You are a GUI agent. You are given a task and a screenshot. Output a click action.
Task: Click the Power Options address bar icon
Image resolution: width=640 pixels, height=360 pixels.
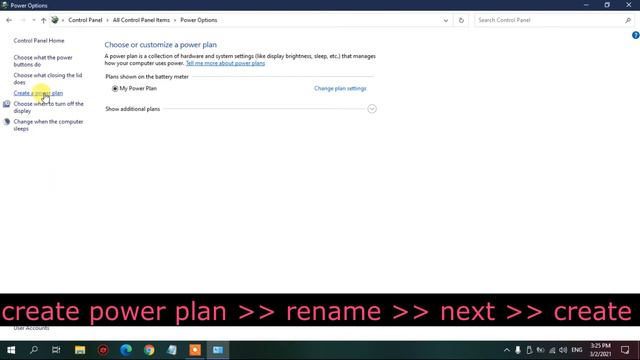pos(55,20)
